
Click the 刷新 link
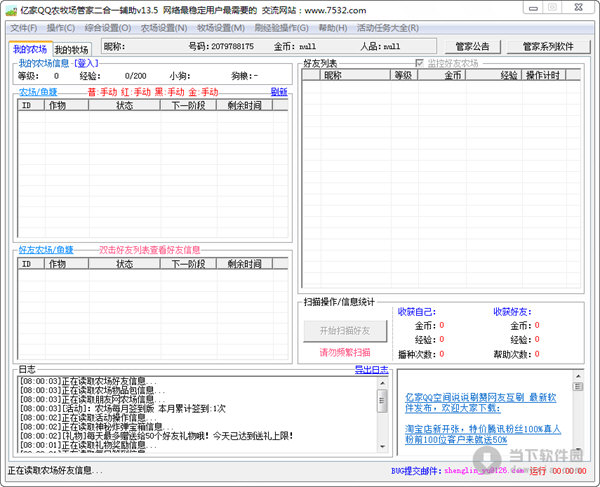[x=279, y=92]
